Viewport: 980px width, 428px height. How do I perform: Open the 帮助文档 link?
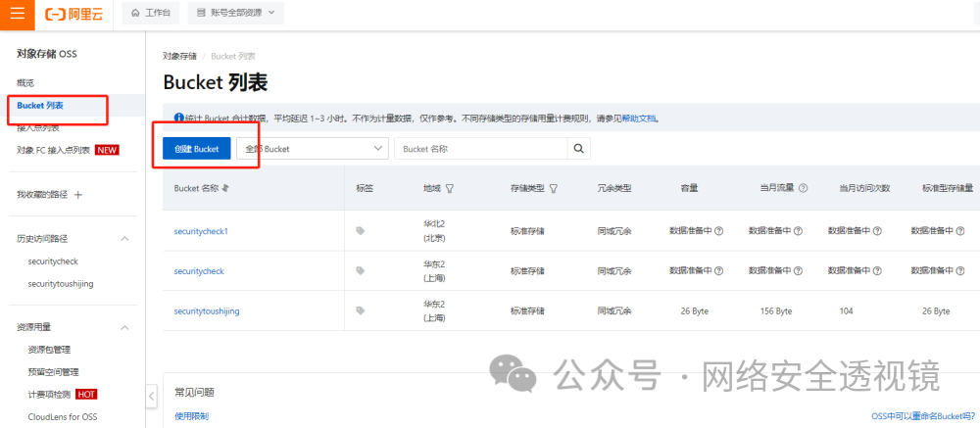639,119
